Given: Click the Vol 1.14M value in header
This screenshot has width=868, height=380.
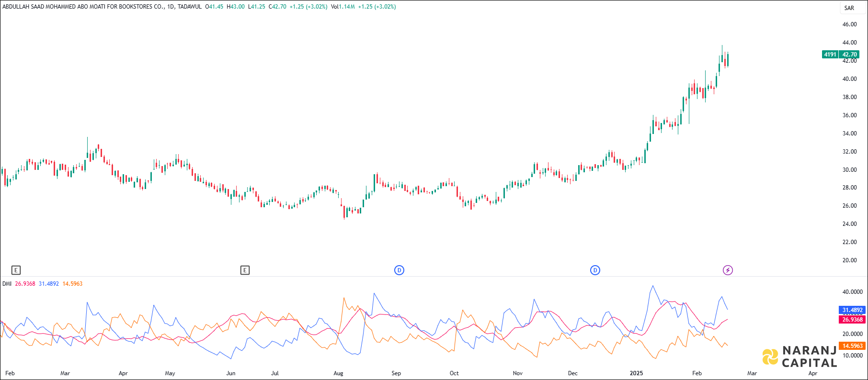Looking at the screenshot, I should pos(343,7).
